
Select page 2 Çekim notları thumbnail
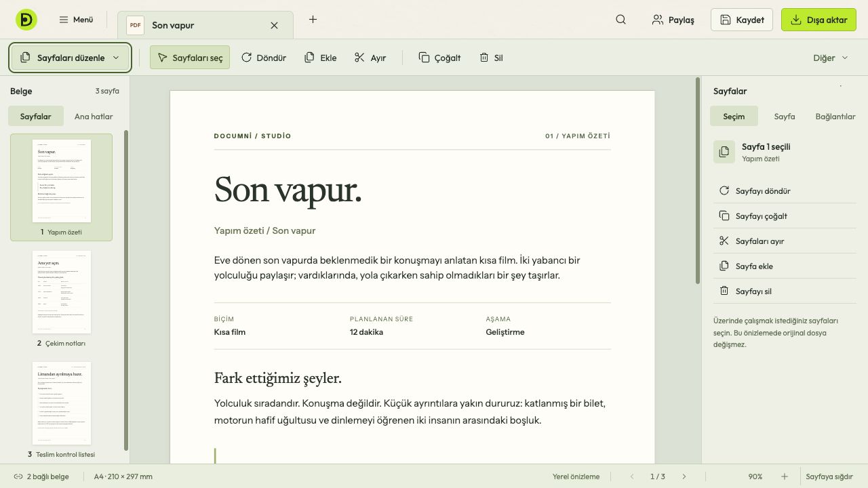coord(61,298)
